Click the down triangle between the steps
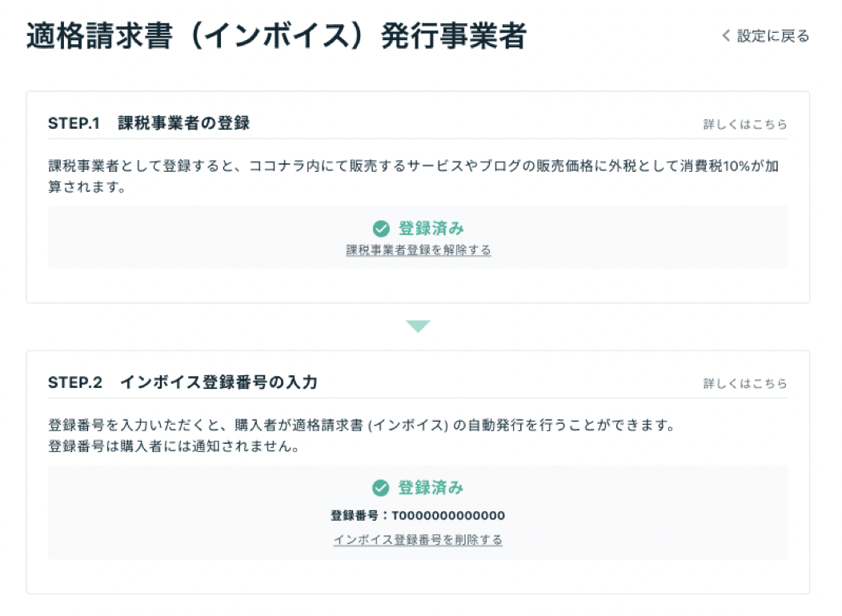842x616 pixels. [418, 326]
